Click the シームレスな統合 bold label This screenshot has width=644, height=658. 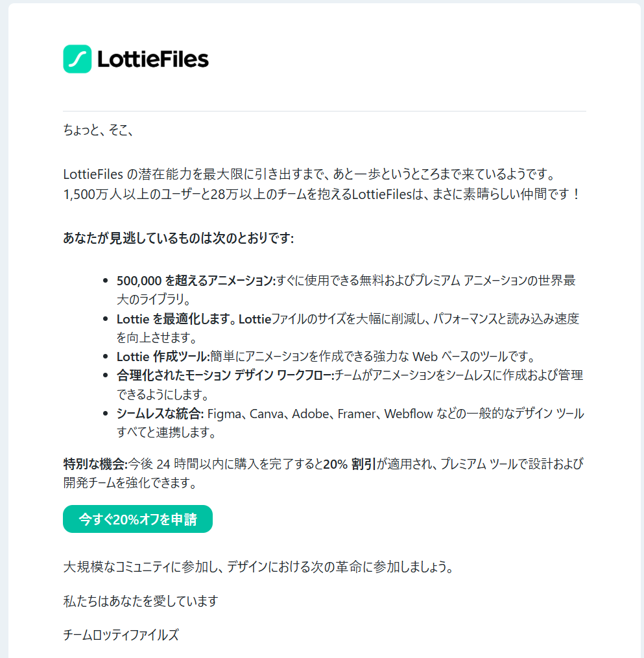coord(160,414)
